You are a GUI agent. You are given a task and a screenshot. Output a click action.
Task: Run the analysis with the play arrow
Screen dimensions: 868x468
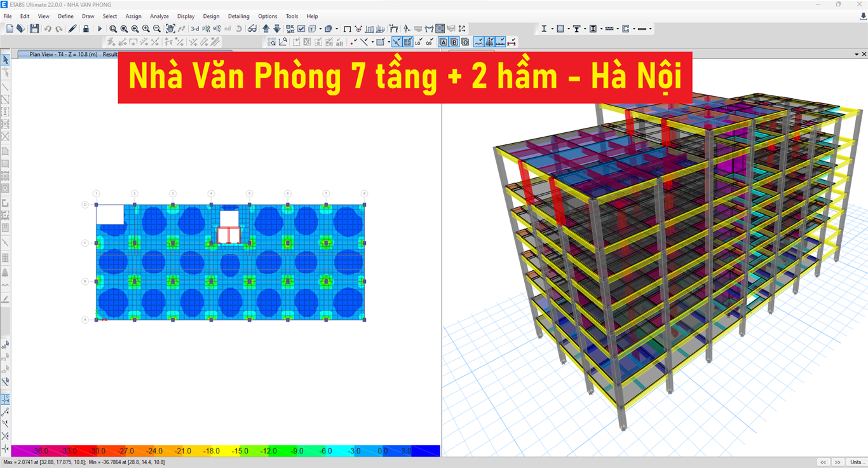[x=100, y=29]
